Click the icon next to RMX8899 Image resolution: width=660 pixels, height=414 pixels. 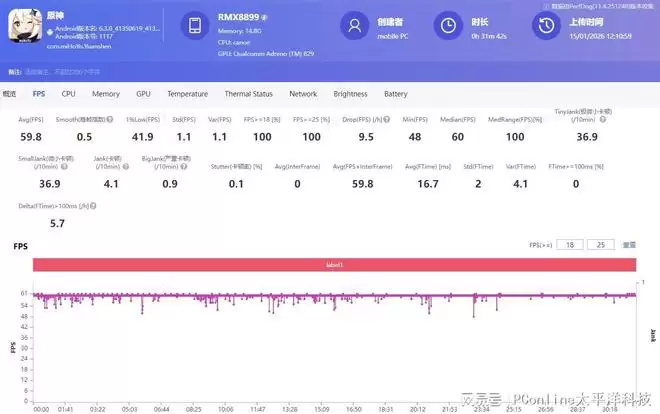265,17
